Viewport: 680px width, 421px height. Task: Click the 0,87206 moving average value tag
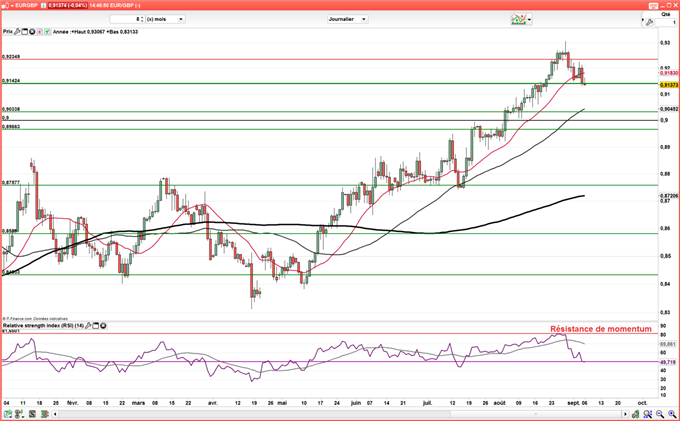click(x=669, y=196)
